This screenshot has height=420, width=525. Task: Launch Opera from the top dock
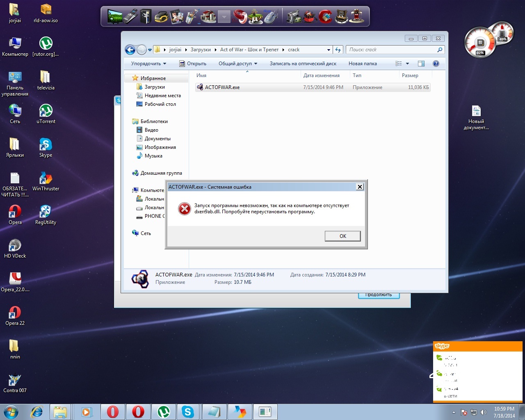[240, 16]
